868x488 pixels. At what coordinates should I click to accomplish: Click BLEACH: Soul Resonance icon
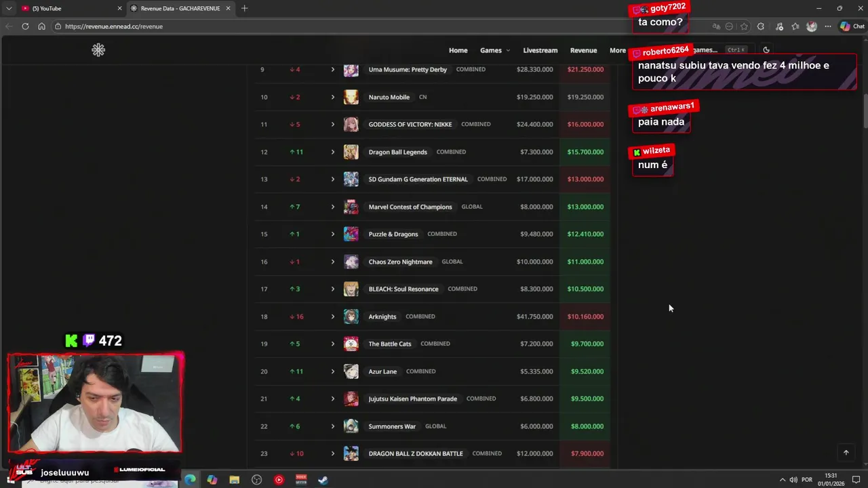(351, 289)
